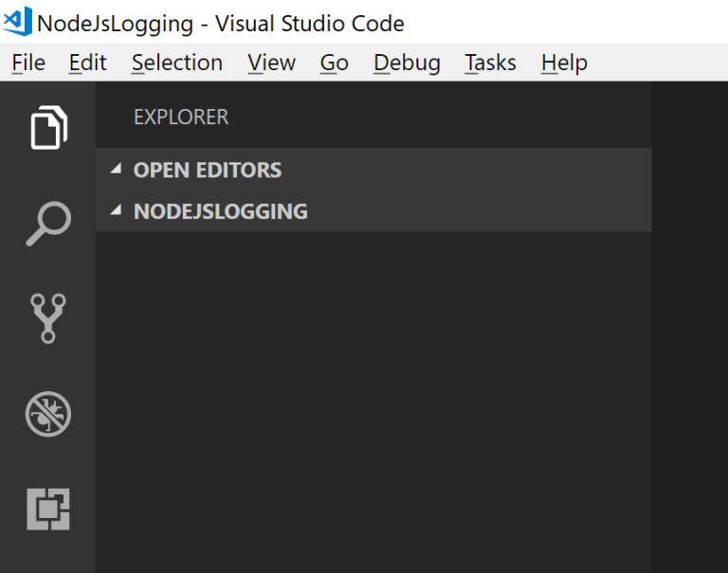The height and width of the screenshot is (573, 728).
Task: Click the OPEN EDITORS section label
Action: coord(208,170)
